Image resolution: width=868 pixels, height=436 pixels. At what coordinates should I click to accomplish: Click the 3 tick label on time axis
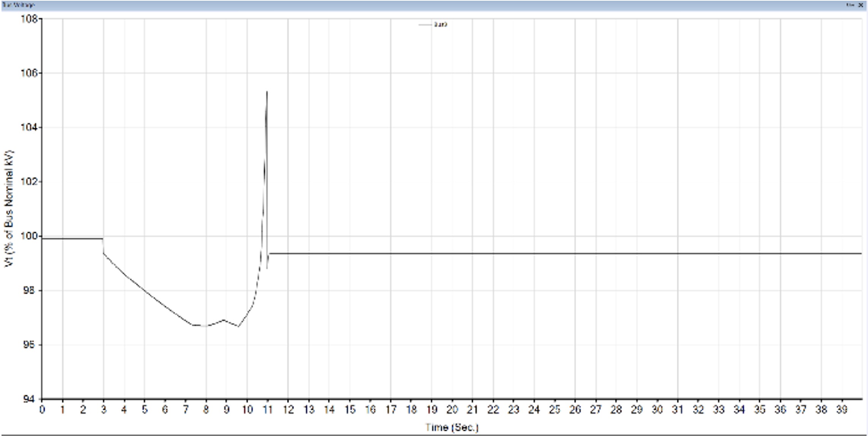click(x=103, y=410)
